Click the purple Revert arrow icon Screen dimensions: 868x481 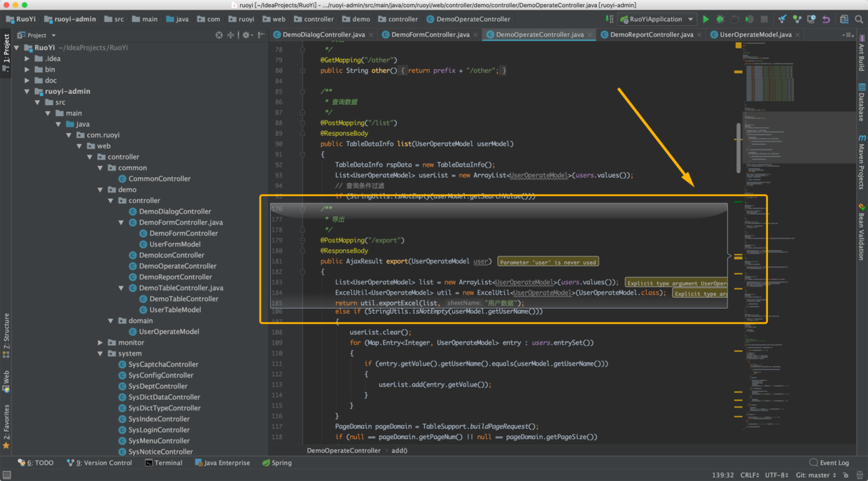(x=826, y=20)
